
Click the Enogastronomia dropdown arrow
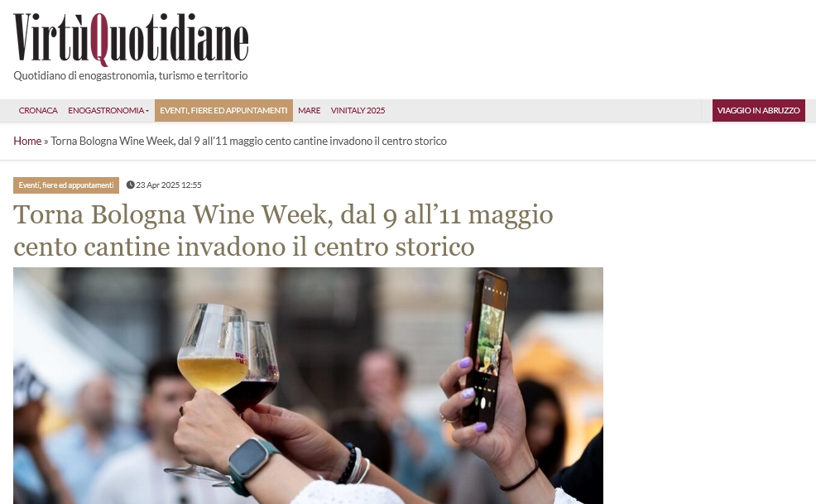pos(147,111)
